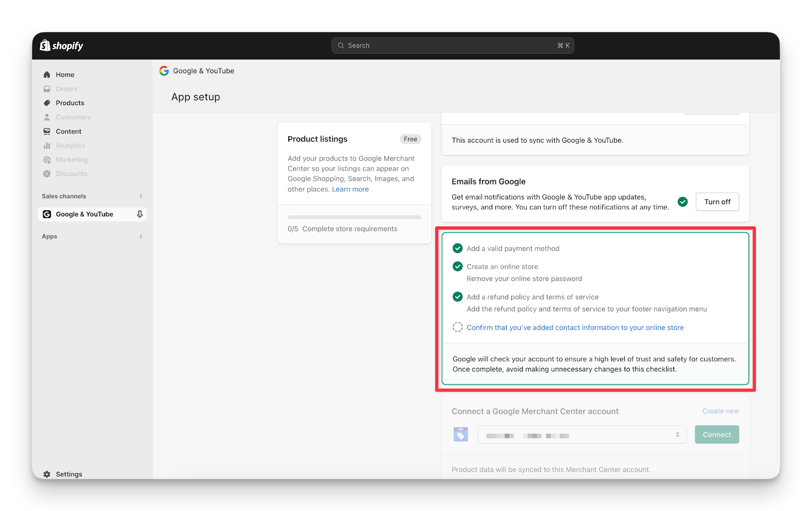Click the Products tag icon
812x511 pixels.
(47, 103)
